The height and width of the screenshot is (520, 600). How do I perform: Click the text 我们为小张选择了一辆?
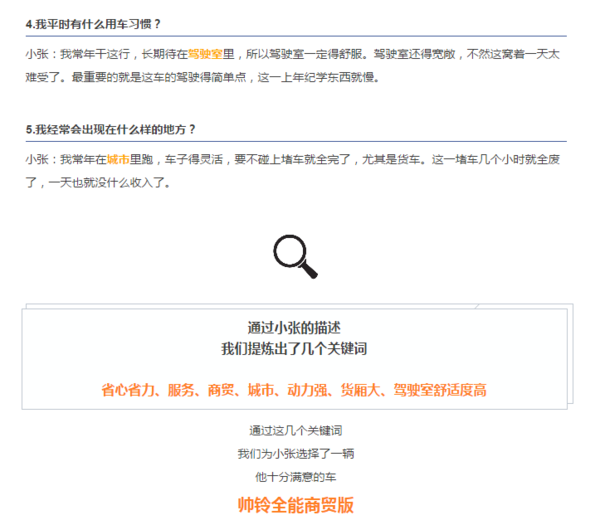tap(295, 454)
